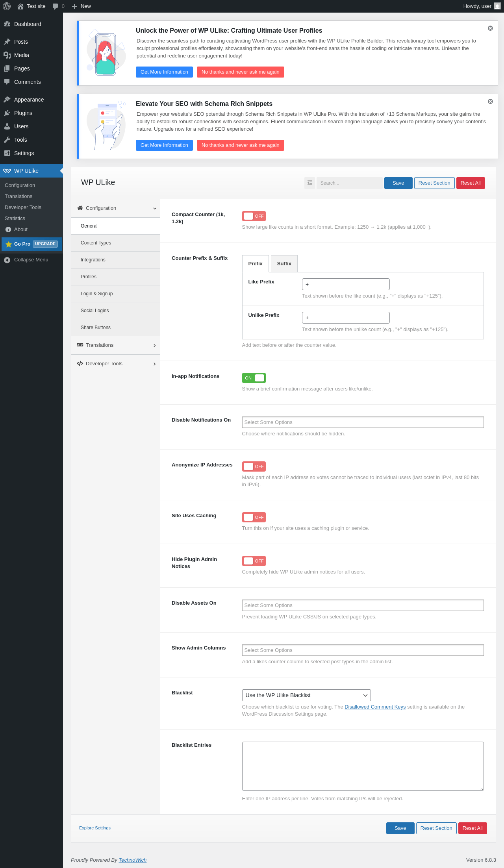Click the Pages icon in sidebar

click(7, 68)
